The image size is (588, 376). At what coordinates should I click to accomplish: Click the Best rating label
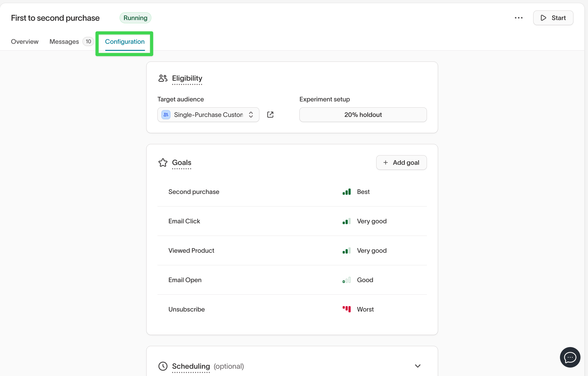[363, 192]
